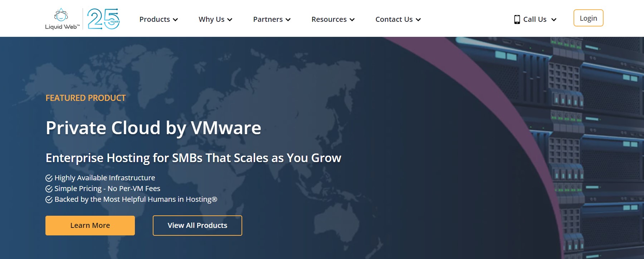Expand the chevron next to Resources
The width and height of the screenshot is (644, 259).
(352, 20)
